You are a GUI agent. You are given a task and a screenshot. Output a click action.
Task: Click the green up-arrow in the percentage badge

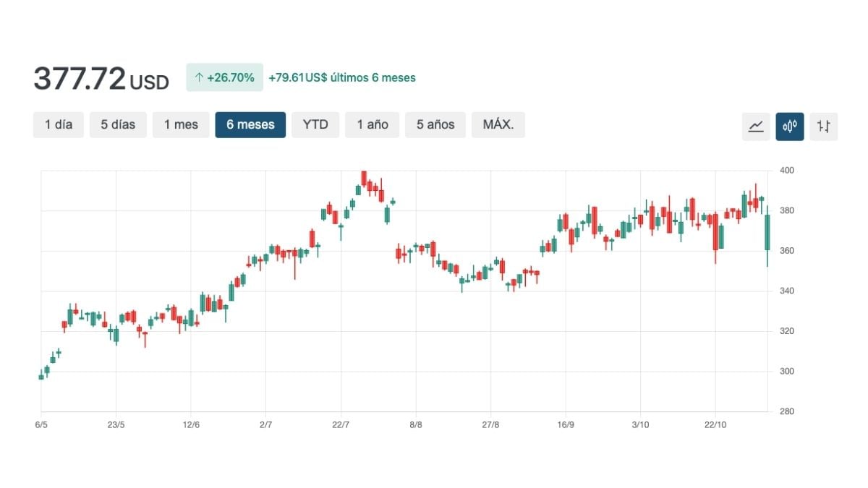200,77
